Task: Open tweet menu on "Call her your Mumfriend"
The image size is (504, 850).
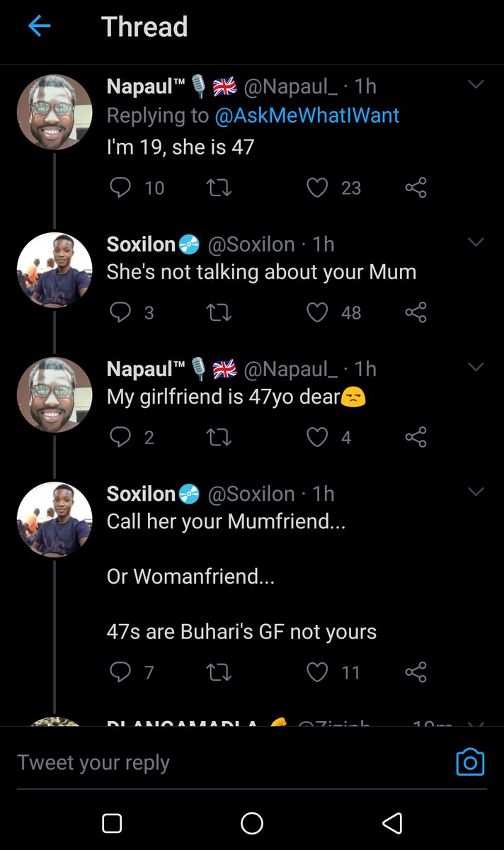Action: pyautogui.click(x=476, y=492)
